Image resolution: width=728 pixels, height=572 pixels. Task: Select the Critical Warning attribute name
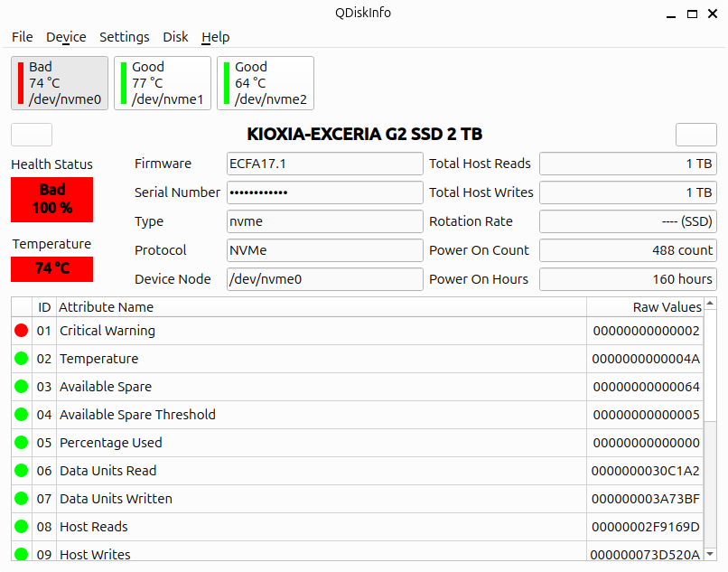107,331
